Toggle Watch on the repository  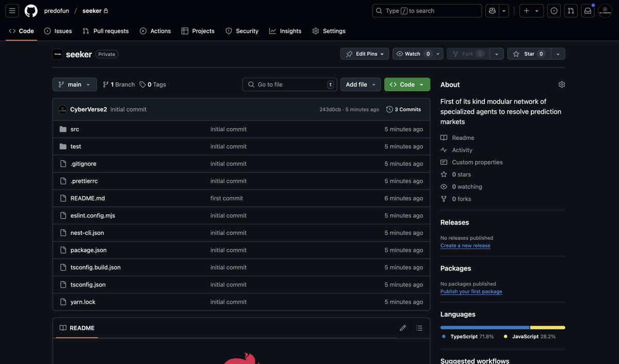tap(413, 54)
